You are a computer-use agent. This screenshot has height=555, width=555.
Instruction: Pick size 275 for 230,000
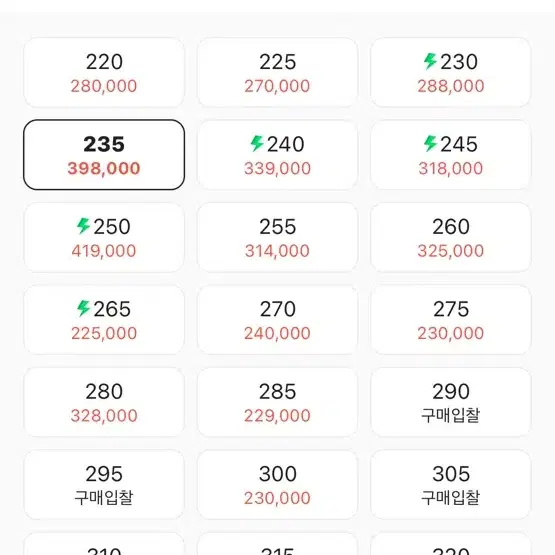pos(451,320)
